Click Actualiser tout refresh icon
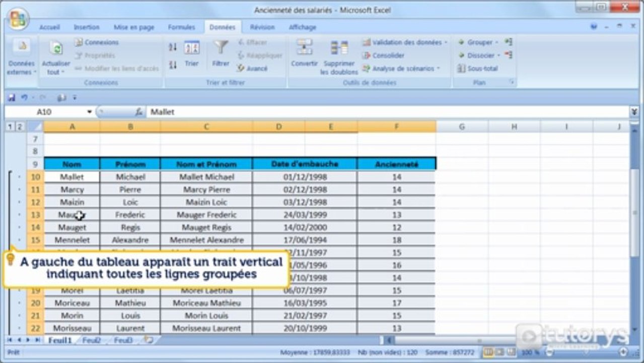The width and height of the screenshot is (644, 363). (x=56, y=48)
